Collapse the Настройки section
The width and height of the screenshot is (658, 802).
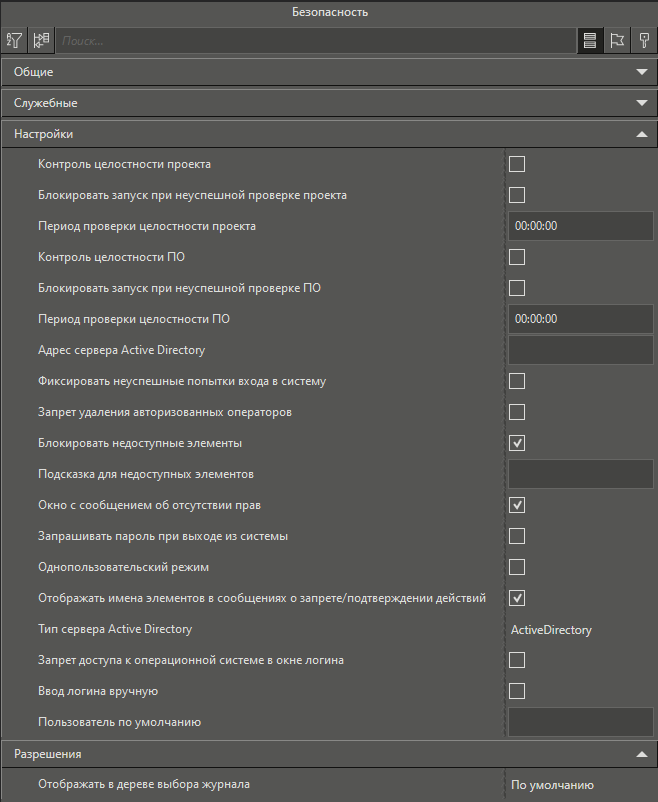coord(641,134)
